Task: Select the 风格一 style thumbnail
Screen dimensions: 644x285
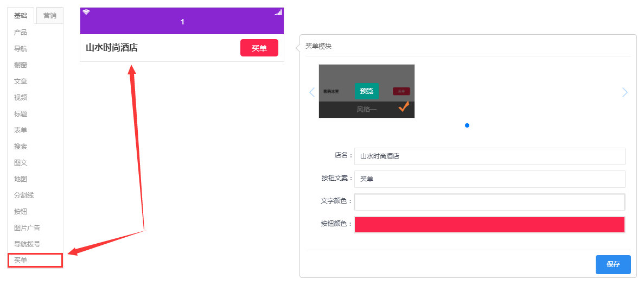Action: 367,91
